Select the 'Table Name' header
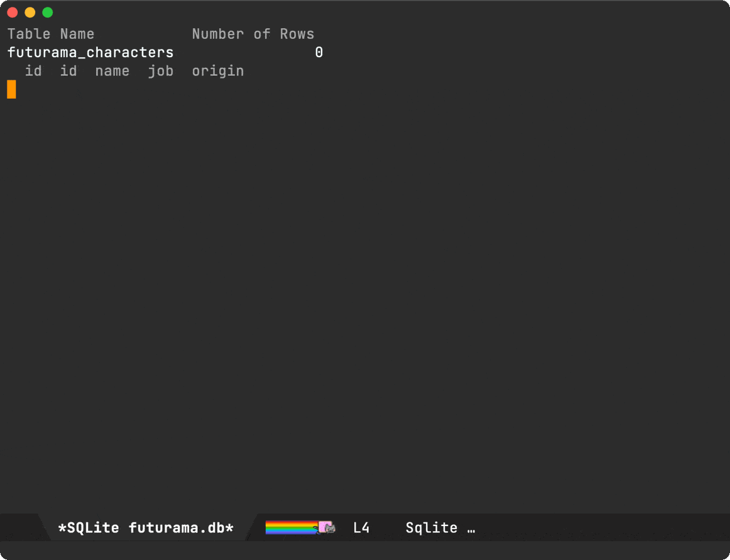Viewport: 730px width, 560px height. point(51,34)
